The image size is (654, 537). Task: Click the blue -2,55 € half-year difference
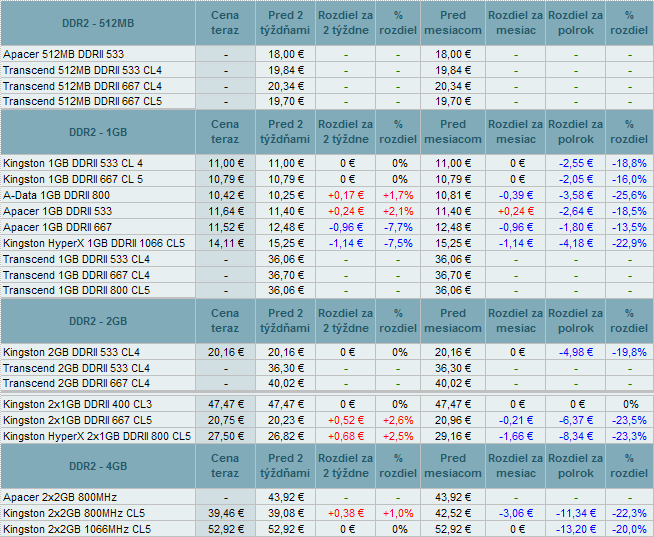click(576, 163)
